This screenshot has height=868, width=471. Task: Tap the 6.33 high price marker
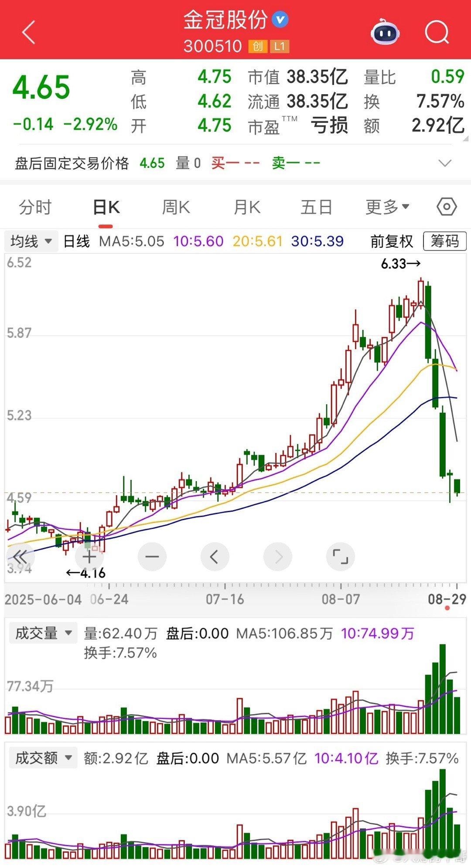tap(401, 264)
